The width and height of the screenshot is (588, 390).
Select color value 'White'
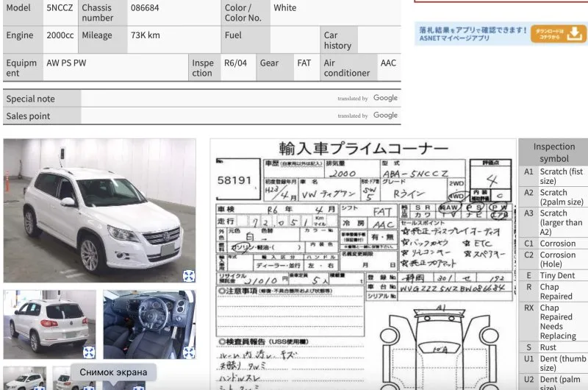[285, 8]
